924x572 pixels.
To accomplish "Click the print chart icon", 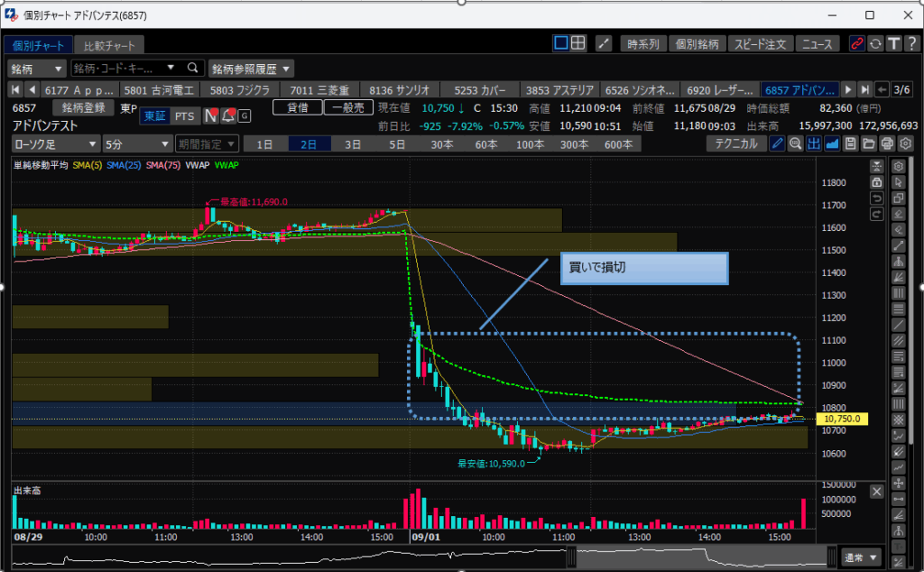I will (887, 143).
